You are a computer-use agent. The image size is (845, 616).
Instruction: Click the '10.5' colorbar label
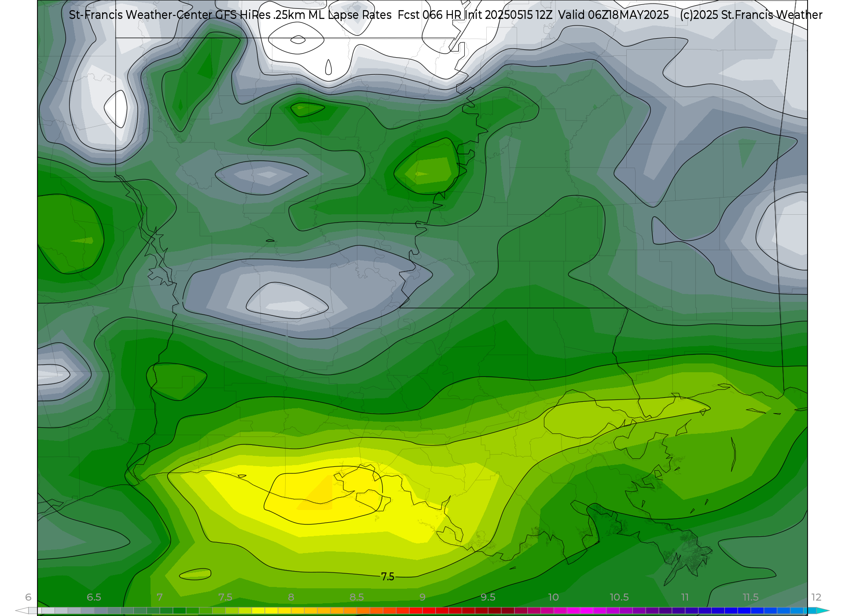point(619,597)
